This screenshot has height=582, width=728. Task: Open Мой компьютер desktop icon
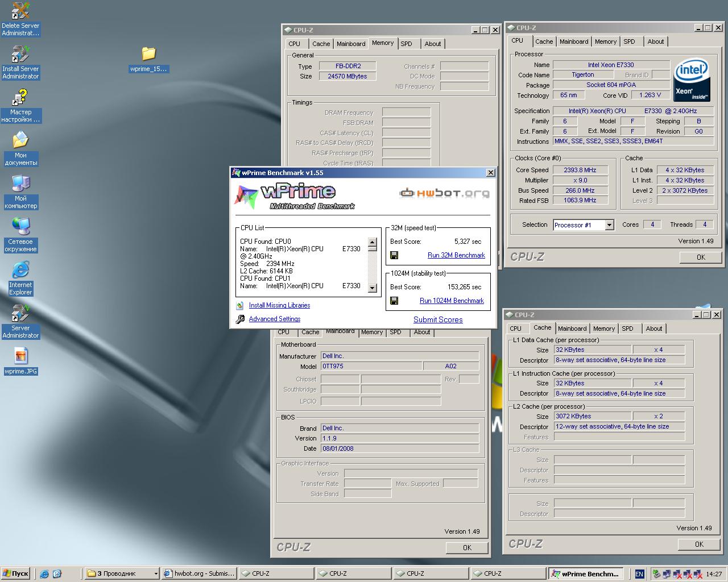click(20, 192)
